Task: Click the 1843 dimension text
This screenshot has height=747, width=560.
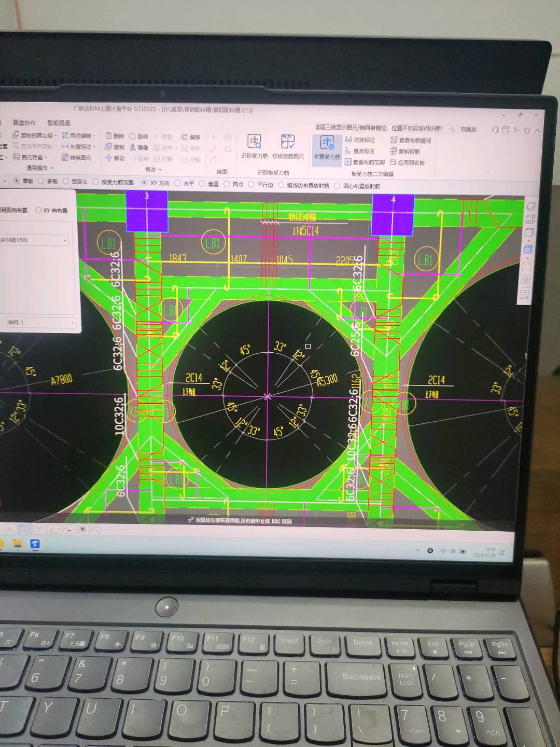Action: tap(177, 258)
